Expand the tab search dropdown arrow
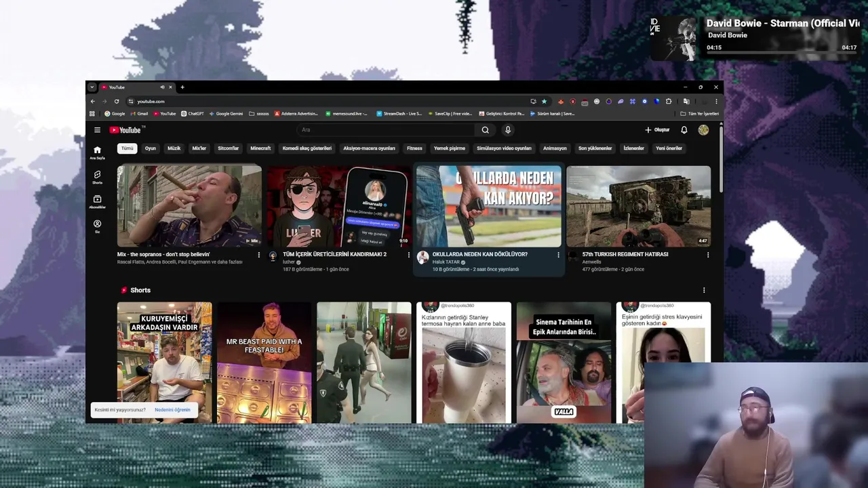The width and height of the screenshot is (868, 488). point(92,87)
